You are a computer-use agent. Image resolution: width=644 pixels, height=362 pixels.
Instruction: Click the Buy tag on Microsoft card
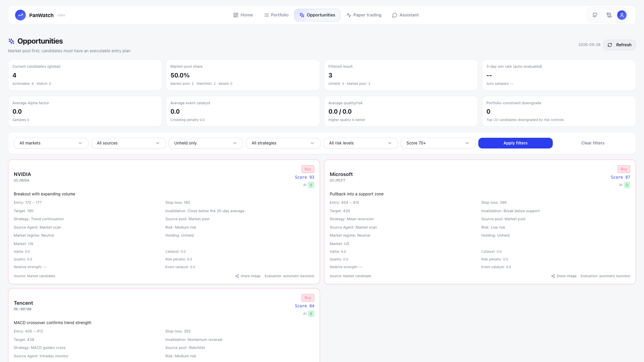(x=624, y=169)
